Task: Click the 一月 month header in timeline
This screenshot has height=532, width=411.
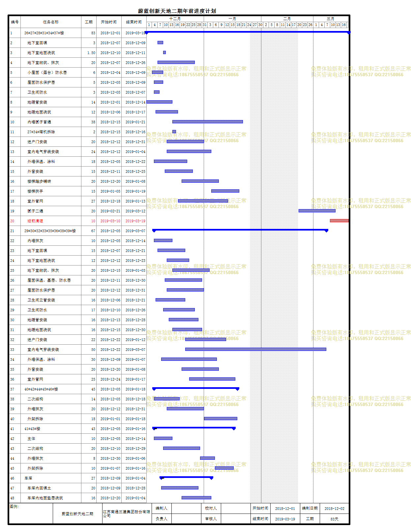Action: tap(232, 19)
